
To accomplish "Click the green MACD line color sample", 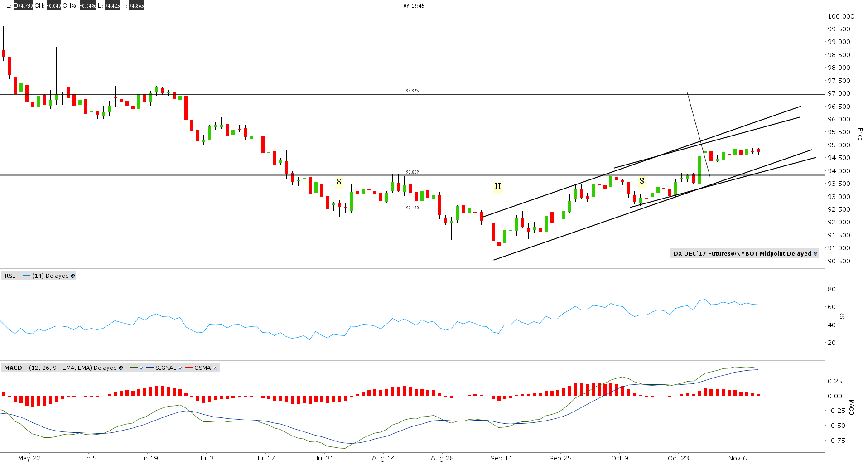I will pyautogui.click(x=134, y=368).
